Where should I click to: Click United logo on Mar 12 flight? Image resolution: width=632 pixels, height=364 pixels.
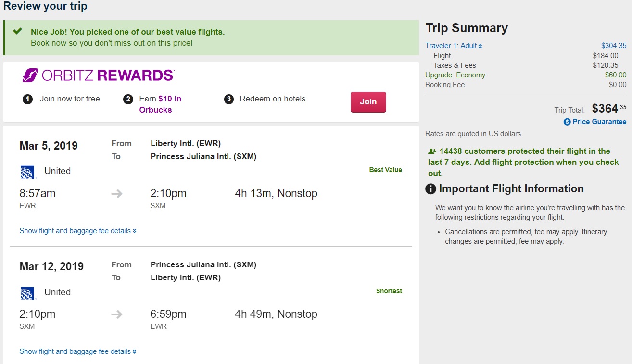coord(28,292)
